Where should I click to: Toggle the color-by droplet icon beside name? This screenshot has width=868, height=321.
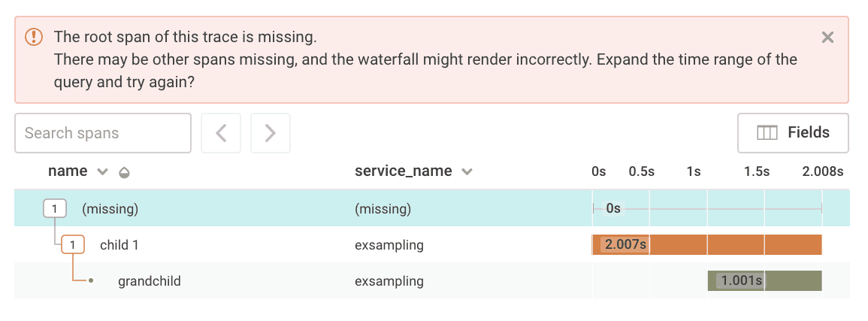point(124,172)
